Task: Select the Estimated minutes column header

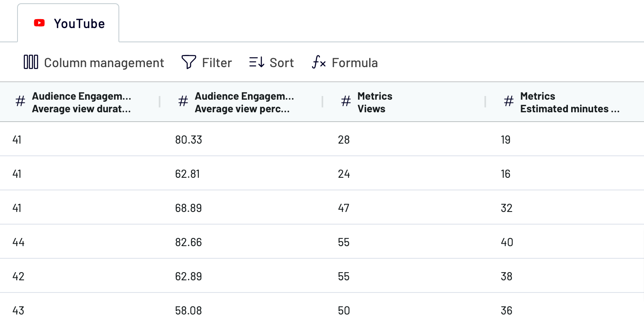Action: pyautogui.click(x=565, y=102)
